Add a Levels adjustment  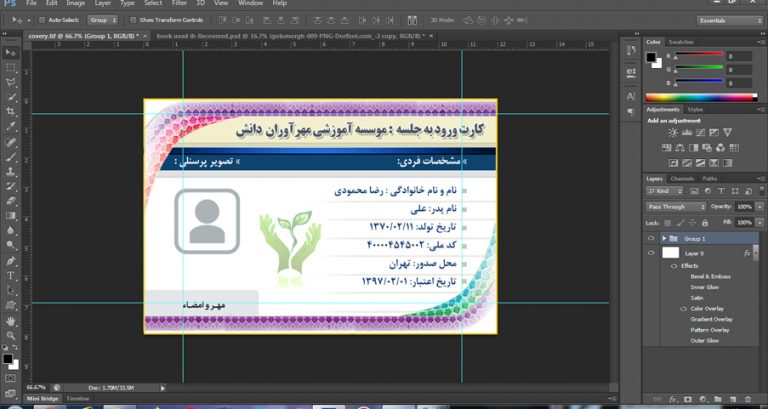687,133
